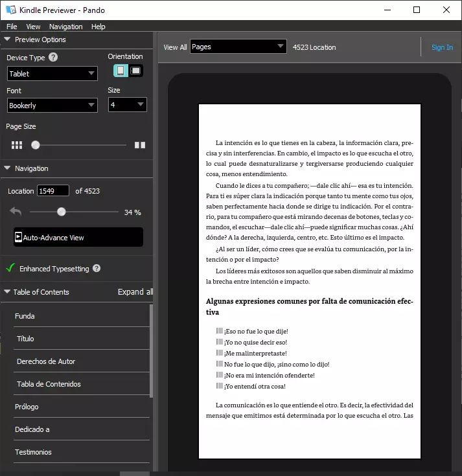Click the '34 %' progress value

tap(132, 212)
